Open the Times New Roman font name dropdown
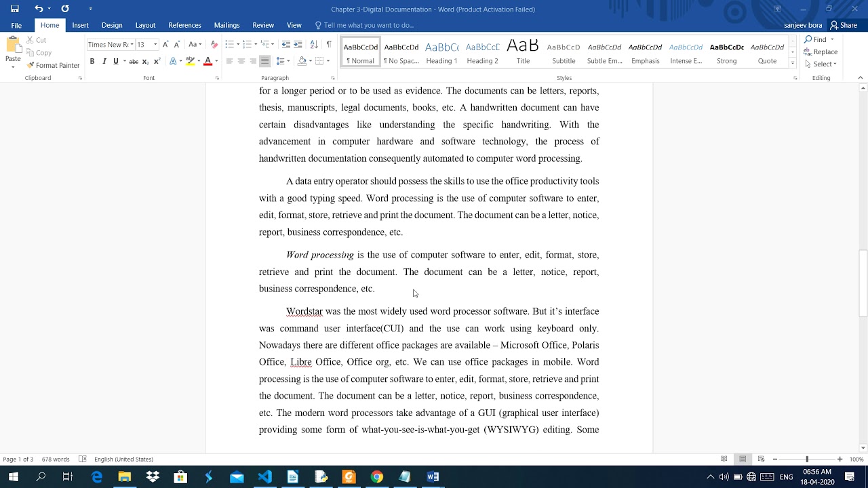This screenshot has width=868, height=488. pos(132,45)
